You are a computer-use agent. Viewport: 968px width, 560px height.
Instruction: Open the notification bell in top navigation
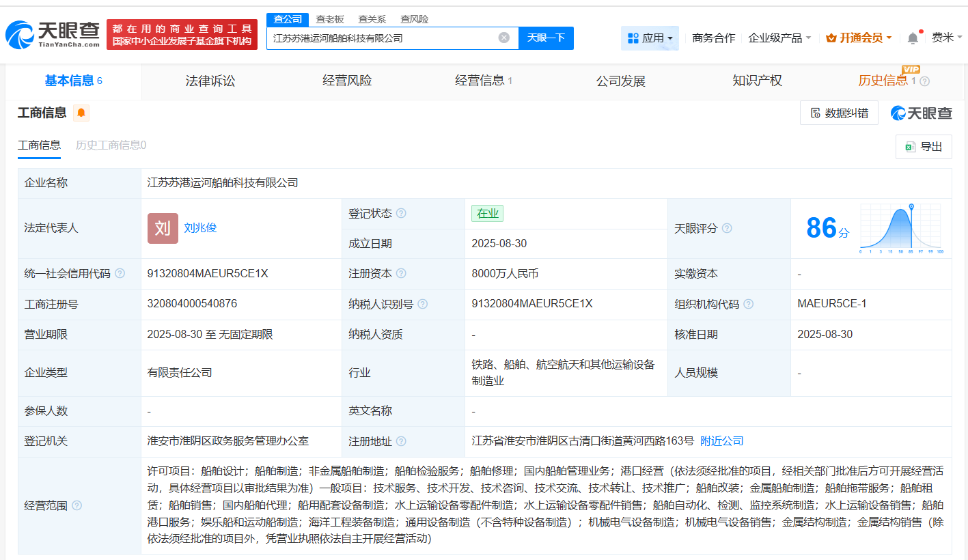(911, 38)
